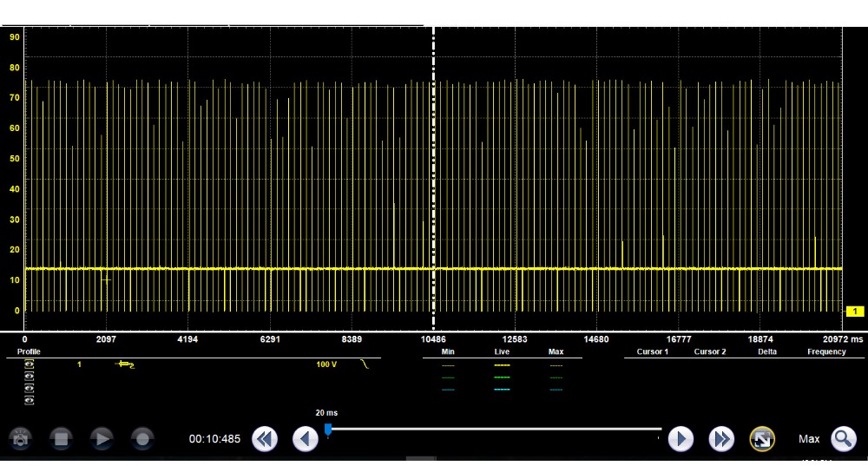
Task: Step forward one frame with right arrow
Action: click(x=680, y=439)
